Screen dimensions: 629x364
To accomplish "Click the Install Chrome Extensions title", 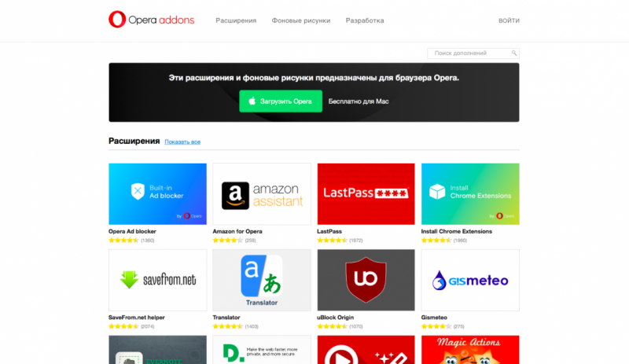I will pyautogui.click(x=457, y=232).
